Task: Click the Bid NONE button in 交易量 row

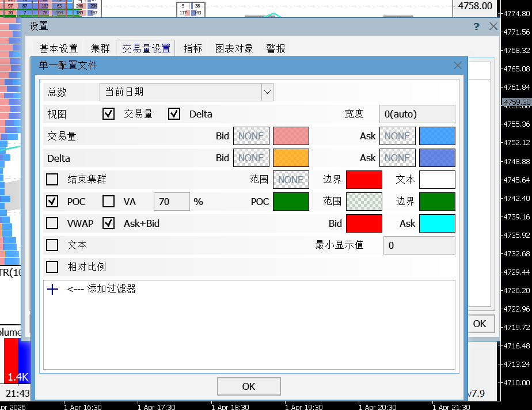Action: pyautogui.click(x=251, y=136)
